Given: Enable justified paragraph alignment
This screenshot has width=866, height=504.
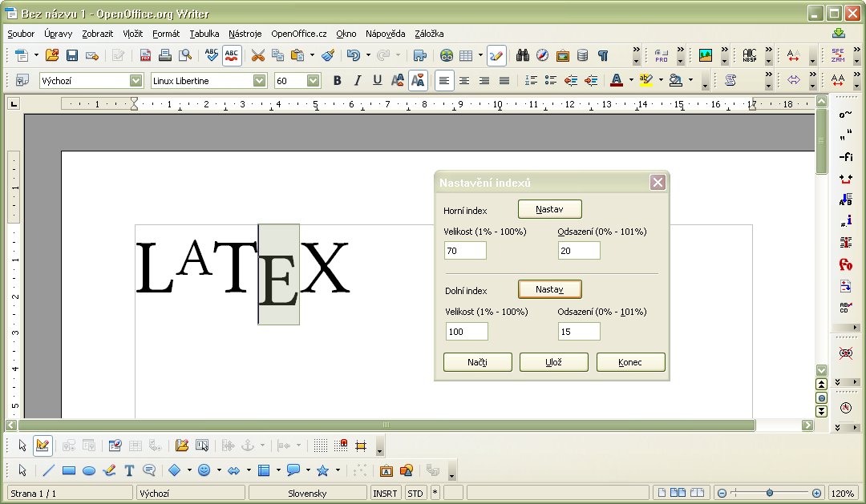Looking at the screenshot, I should tap(504, 81).
